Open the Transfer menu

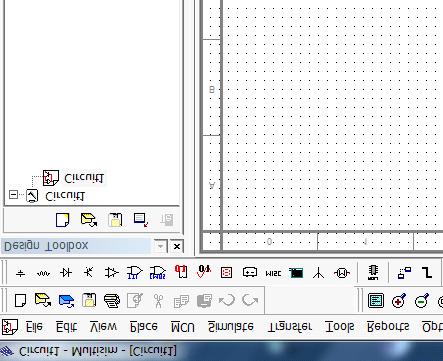[x=290, y=327]
